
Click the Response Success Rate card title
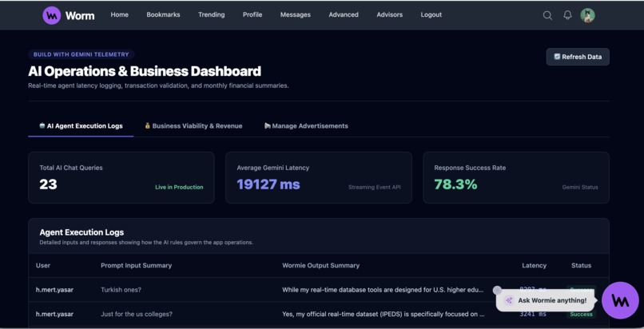click(470, 168)
